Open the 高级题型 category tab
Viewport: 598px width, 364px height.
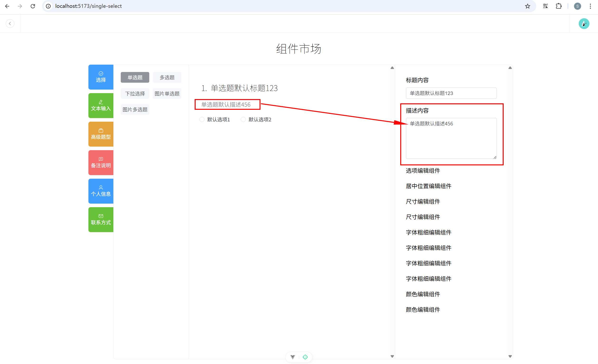pos(101,134)
